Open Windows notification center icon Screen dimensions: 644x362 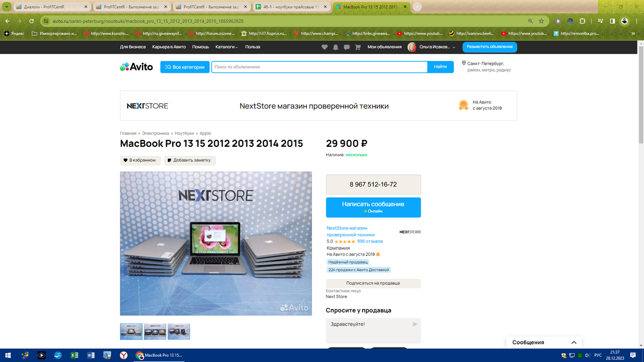633,355
